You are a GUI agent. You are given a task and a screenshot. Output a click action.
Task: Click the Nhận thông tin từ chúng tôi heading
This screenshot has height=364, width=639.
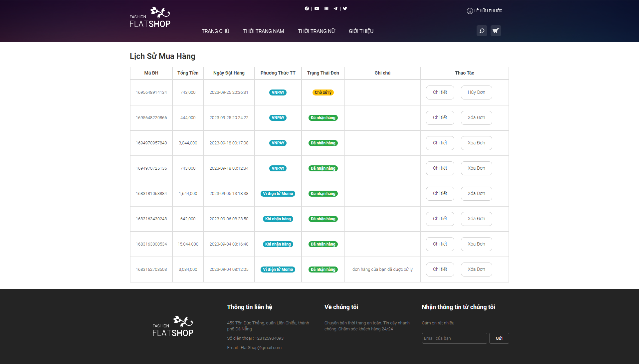click(x=458, y=307)
